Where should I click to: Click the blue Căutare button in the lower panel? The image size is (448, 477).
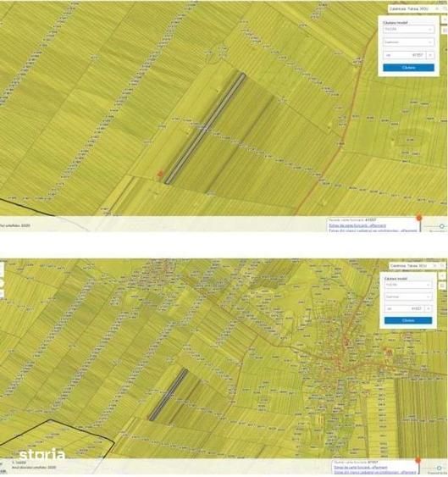[x=408, y=320]
